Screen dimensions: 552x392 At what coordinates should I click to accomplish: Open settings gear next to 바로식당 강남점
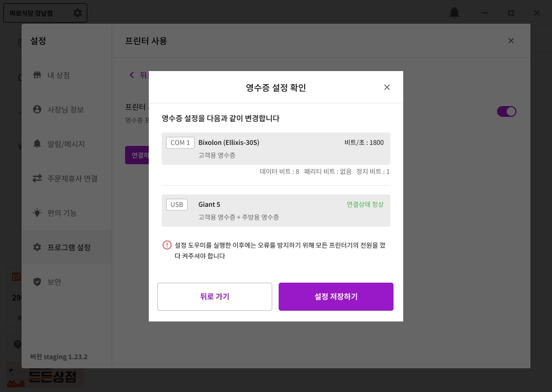pyautogui.click(x=78, y=13)
